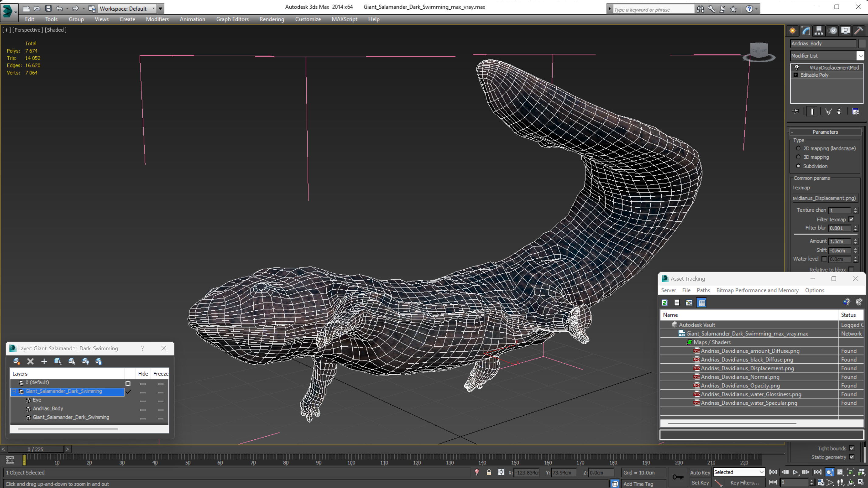Click the Favorites star icon in the title bar
The height and width of the screenshot is (488, 868).
733,9
